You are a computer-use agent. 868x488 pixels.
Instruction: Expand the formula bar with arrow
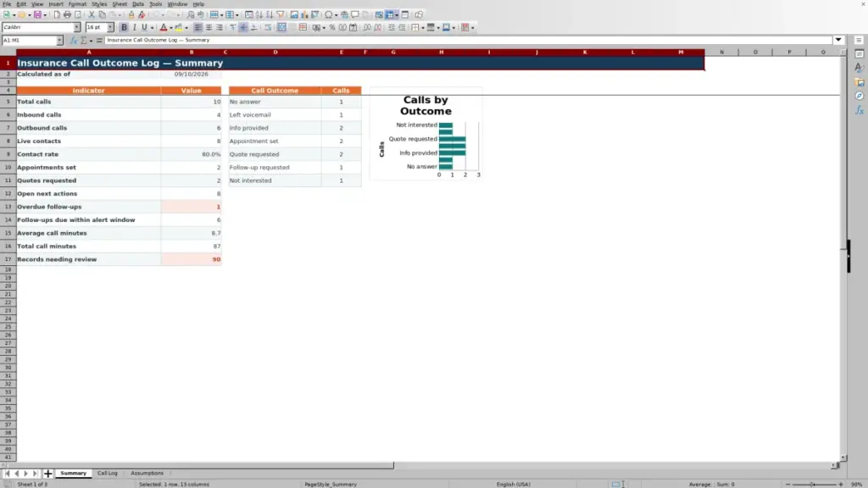pos(838,41)
